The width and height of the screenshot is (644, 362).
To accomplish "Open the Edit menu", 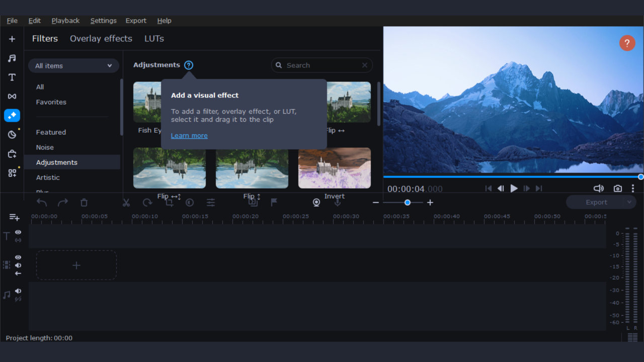I will (35, 21).
